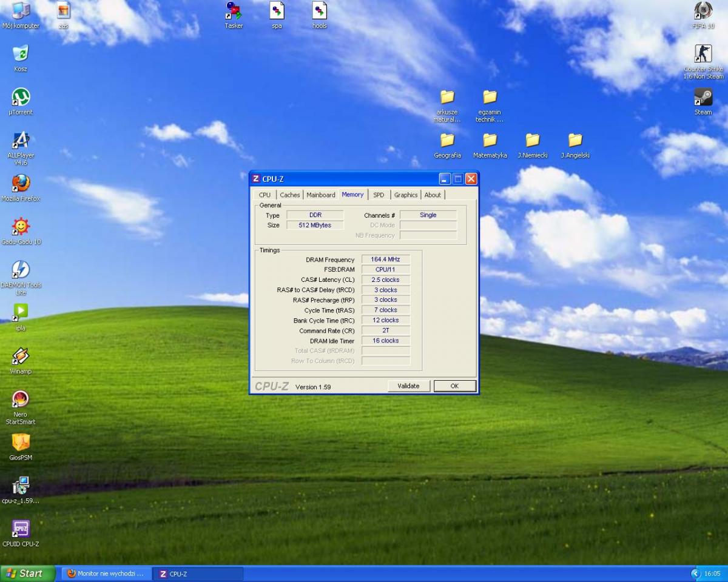The width and height of the screenshot is (728, 582).
Task: Launch FIFA 10 shortcut
Action: click(x=703, y=15)
